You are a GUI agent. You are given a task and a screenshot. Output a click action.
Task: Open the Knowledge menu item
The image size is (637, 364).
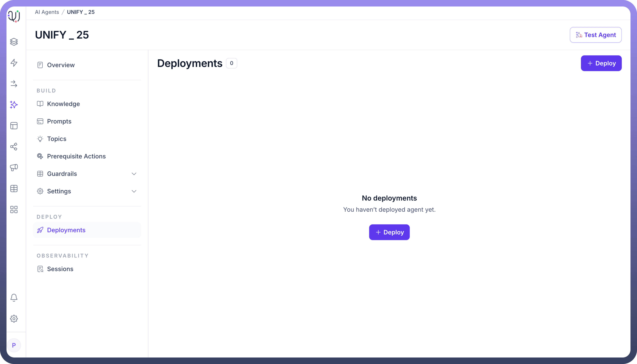tap(63, 104)
